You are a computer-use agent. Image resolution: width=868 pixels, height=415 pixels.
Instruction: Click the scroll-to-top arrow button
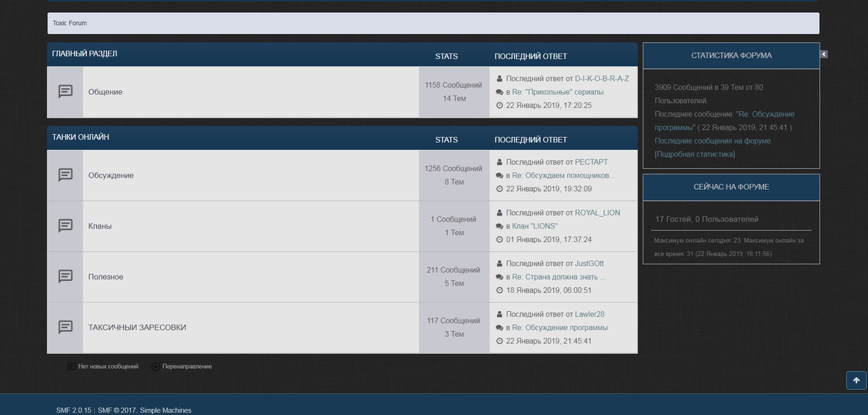tap(856, 380)
